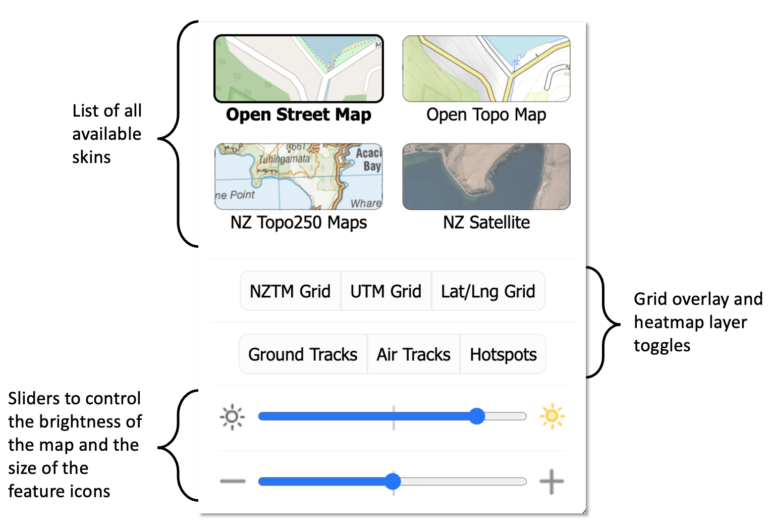
Task: Toggle the Air Tracks heatmap layer
Action: pos(413,354)
